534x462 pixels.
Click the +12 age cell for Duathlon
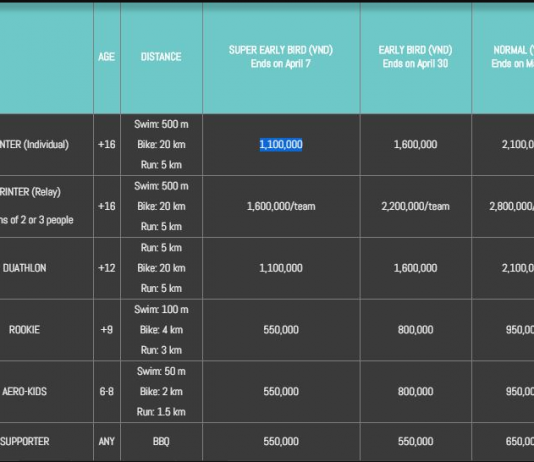107,268
